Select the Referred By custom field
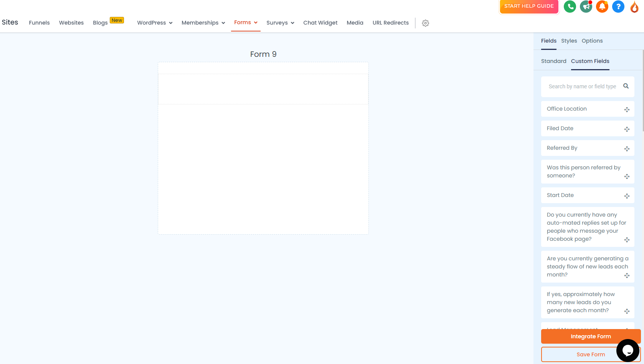Screen dimensions: 644x364 588,148
